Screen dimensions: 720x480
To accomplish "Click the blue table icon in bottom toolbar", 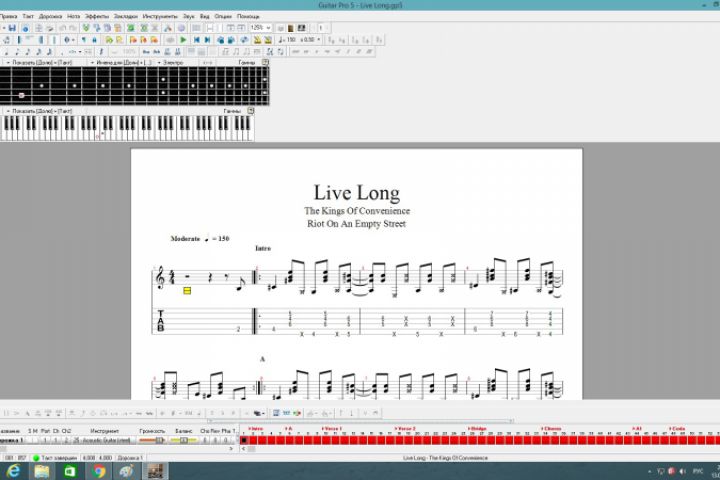I will pyautogui.click(x=276, y=413).
